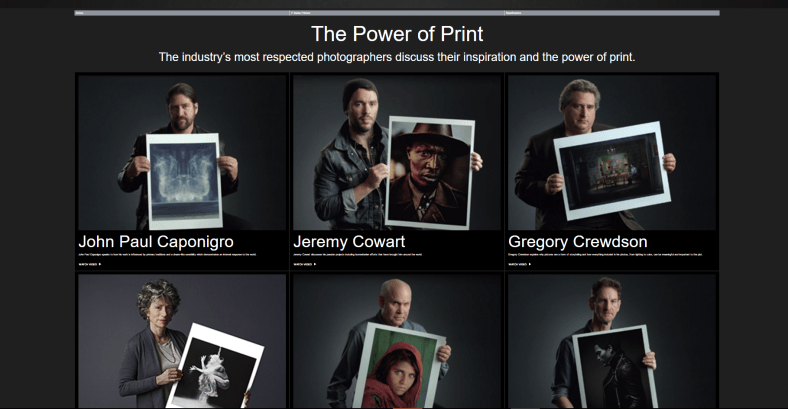Open thumbnail of man holding dark portrait print

click(612, 341)
